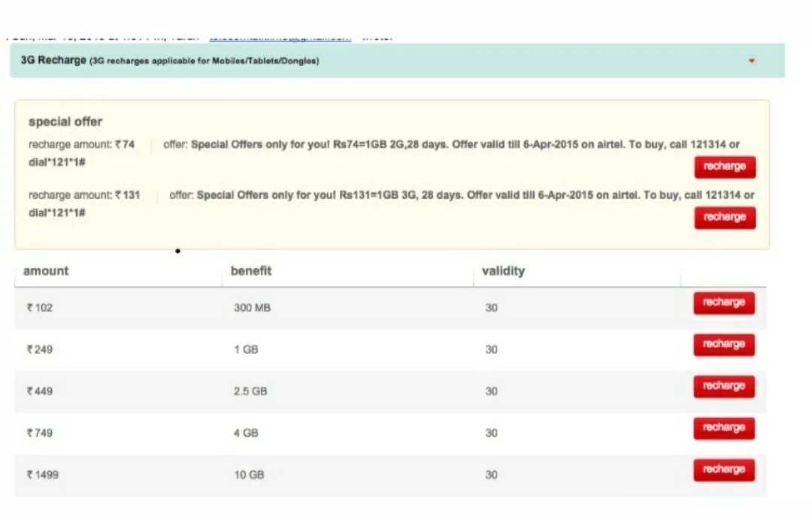The width and height of the screenshot is (812, 514).
Task: Recharge the ₹102 plan for 300 MB
Action: pyautogui.click(x=723, y=303)
